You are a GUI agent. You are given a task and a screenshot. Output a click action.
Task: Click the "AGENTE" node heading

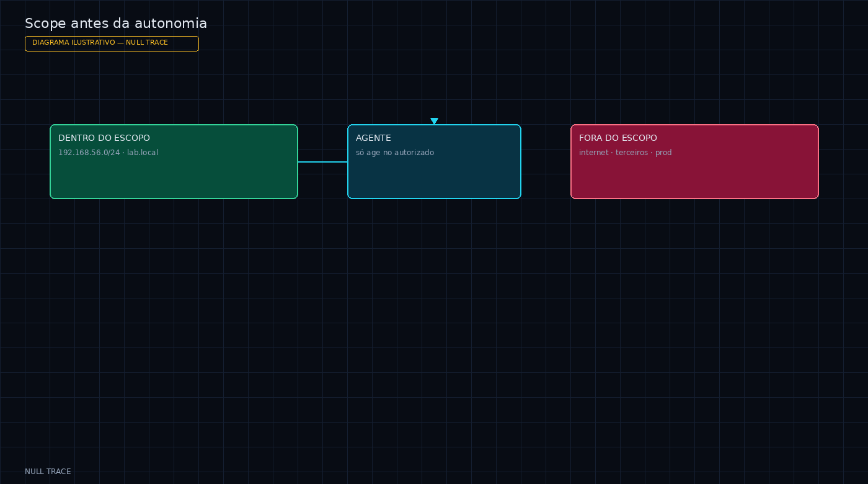click(x=373, y=138)
